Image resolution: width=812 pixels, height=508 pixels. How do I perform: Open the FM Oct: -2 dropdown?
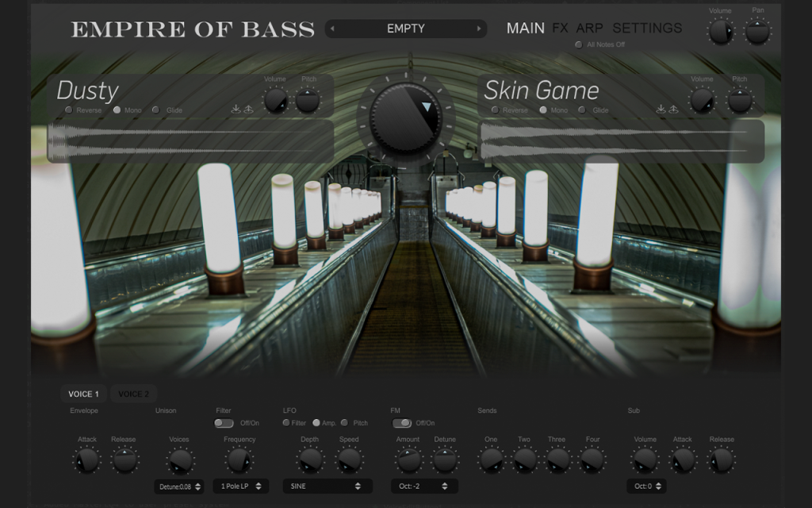click(x=424, y=487)
